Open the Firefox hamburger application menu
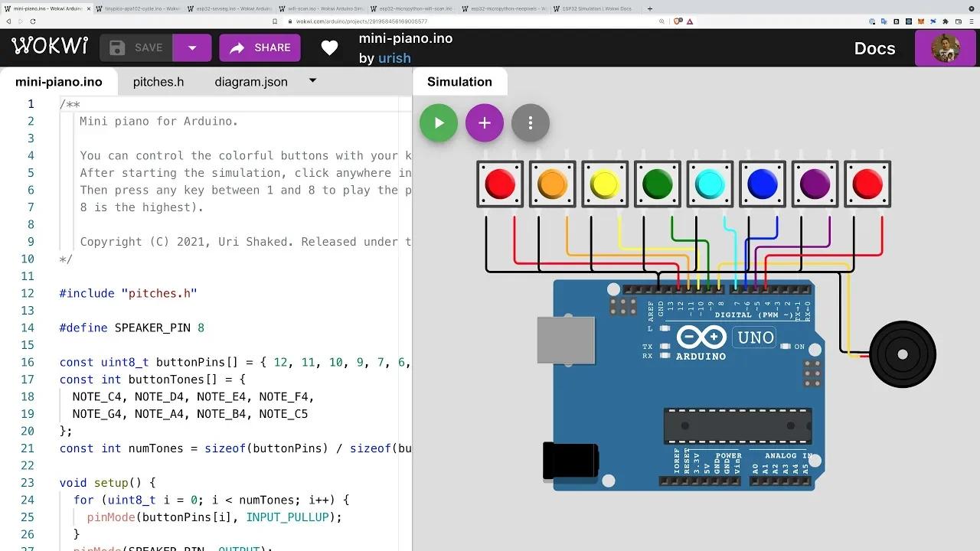Viewport: 980px width, 551px height. [971, 21]
